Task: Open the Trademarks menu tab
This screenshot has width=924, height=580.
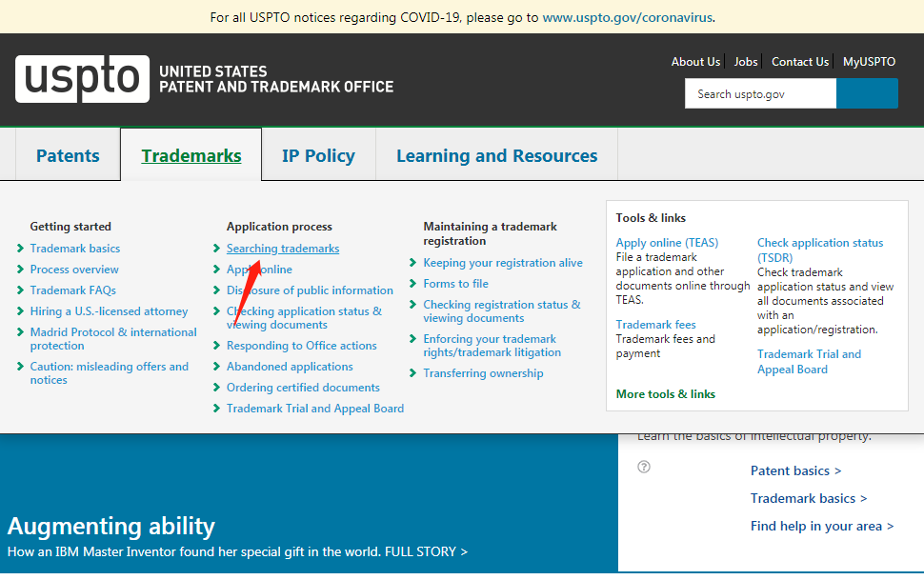Action: (x=191, y=155)
